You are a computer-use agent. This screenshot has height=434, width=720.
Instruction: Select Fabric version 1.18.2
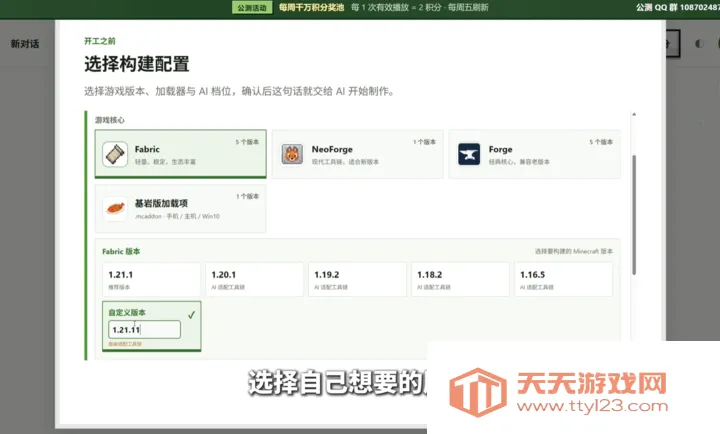point(460,280)
